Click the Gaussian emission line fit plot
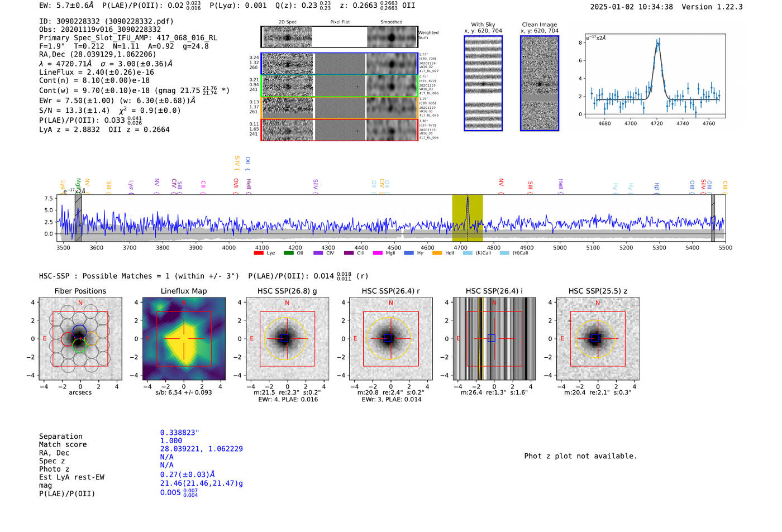The image size is (782, 532). coord(655,76)
